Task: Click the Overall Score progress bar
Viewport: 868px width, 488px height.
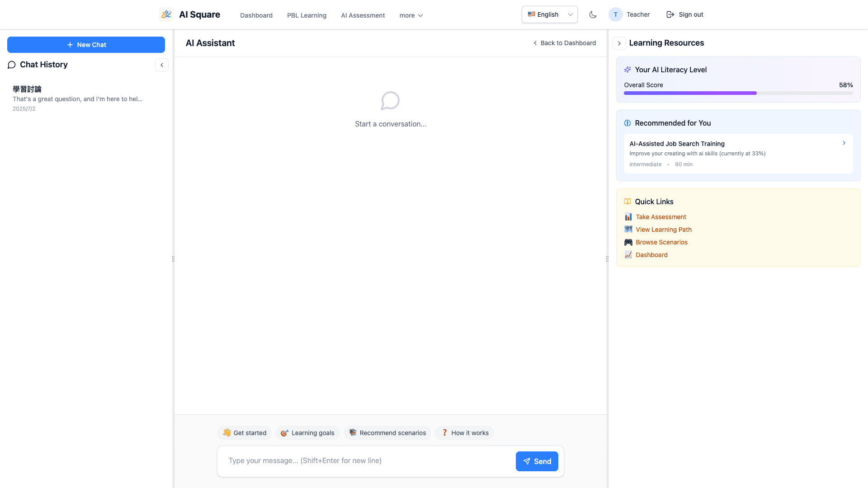Action: click(x=738, y=93)
